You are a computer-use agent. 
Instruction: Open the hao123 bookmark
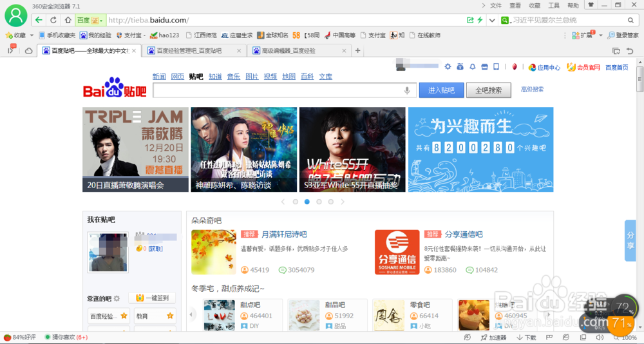pos(165,35)
